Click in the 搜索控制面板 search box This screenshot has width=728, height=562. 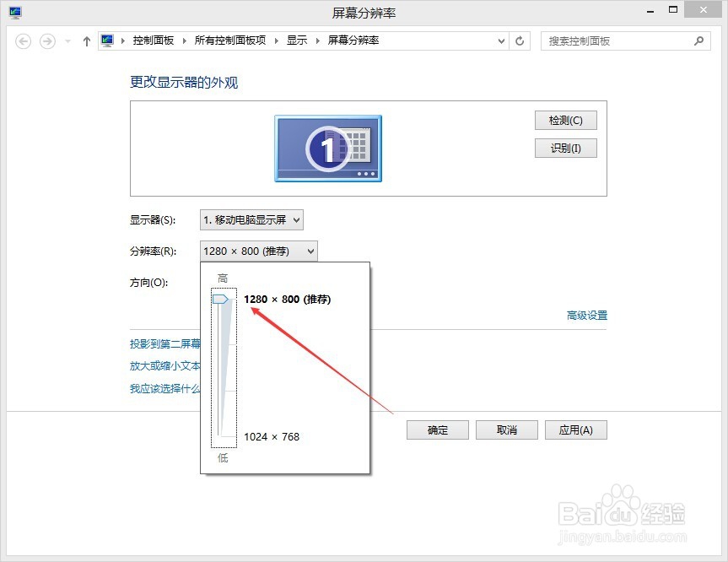coord(625,41)
